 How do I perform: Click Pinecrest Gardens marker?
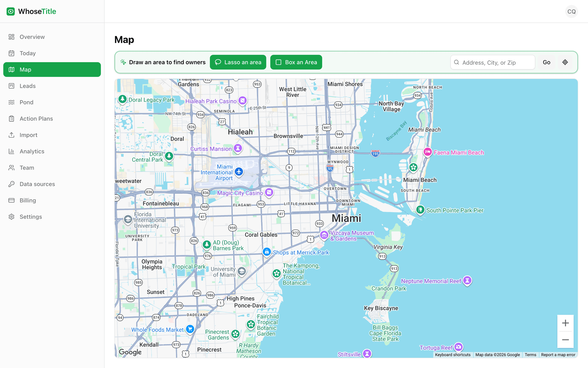(x=235, y=334)
